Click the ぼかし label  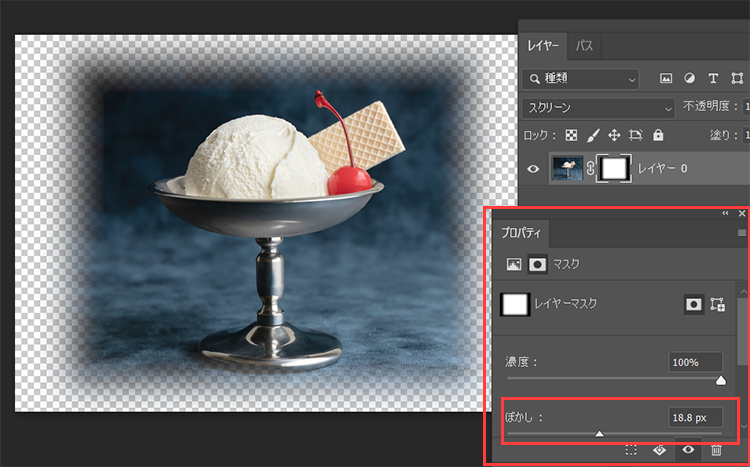(524, 417)
